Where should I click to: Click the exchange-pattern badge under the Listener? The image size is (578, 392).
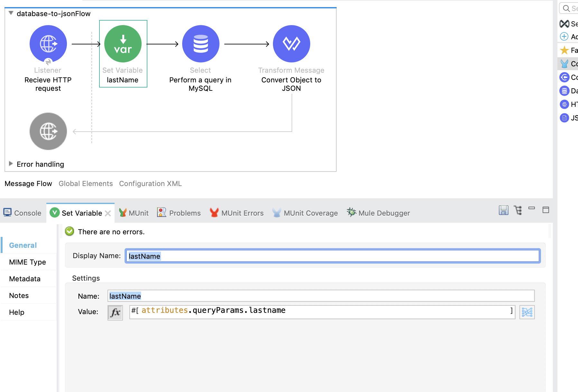click(48, 62)
